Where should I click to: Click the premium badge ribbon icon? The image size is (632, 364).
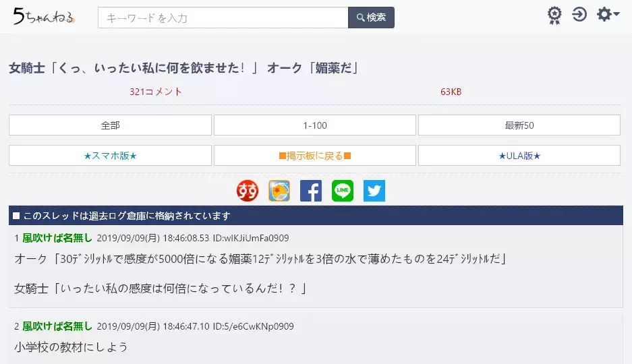point(554,16)
